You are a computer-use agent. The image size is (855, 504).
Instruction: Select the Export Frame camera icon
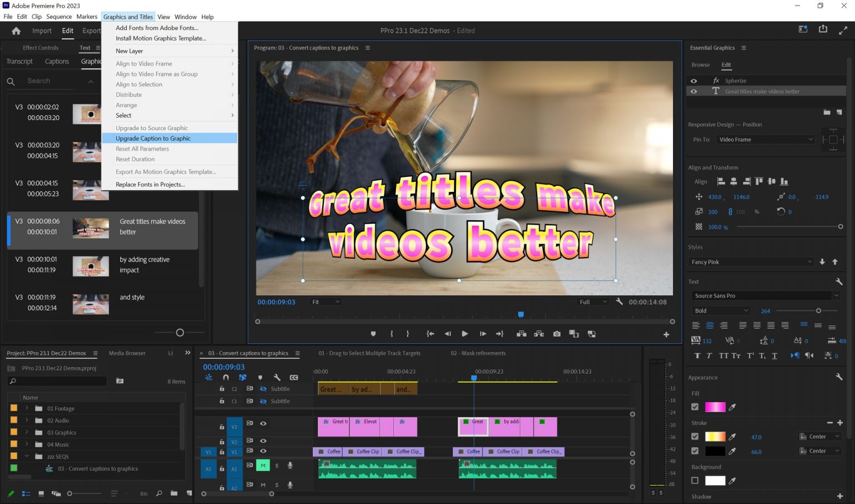point(557,334)
